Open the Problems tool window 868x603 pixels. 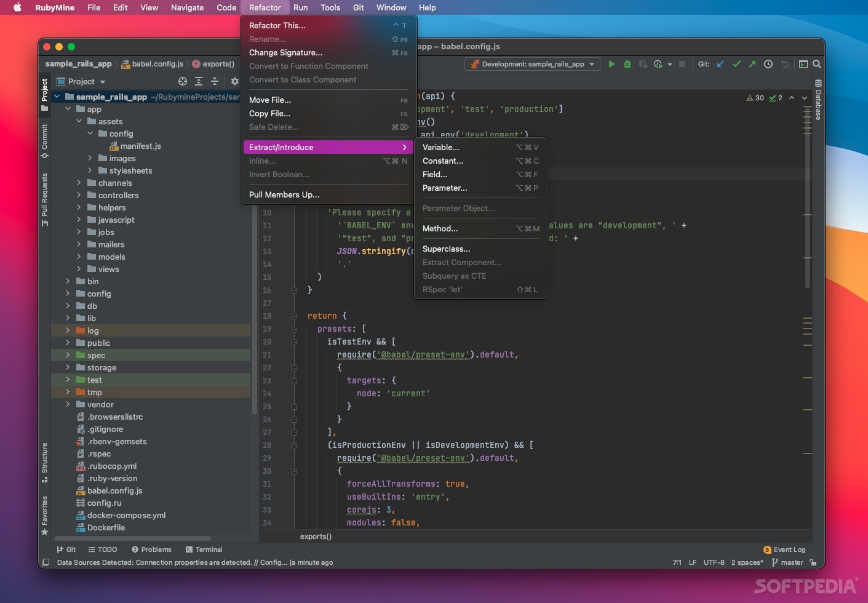point(151,549)
